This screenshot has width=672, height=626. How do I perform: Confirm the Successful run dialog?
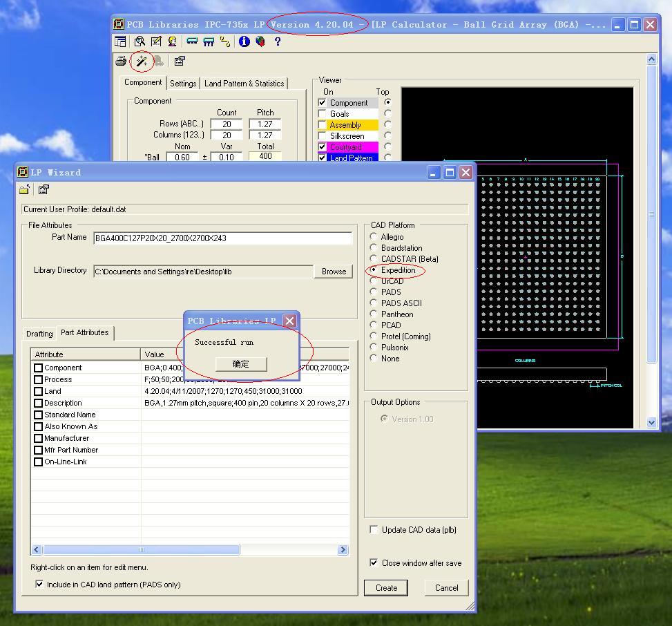pyautogui.click(x=240, y=364)
